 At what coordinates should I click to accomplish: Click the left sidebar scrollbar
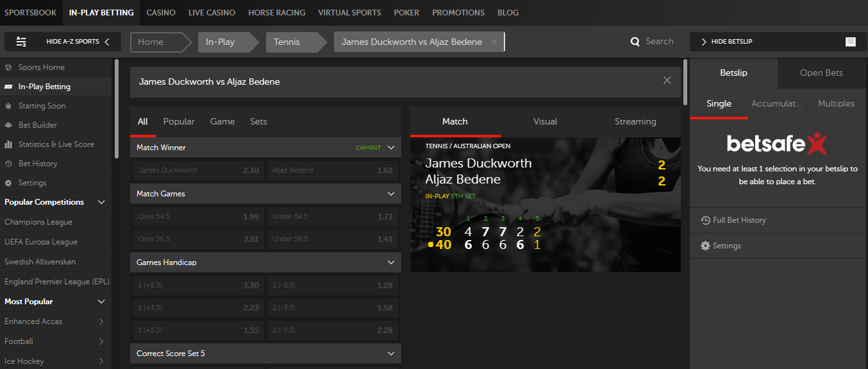(117, 109)
